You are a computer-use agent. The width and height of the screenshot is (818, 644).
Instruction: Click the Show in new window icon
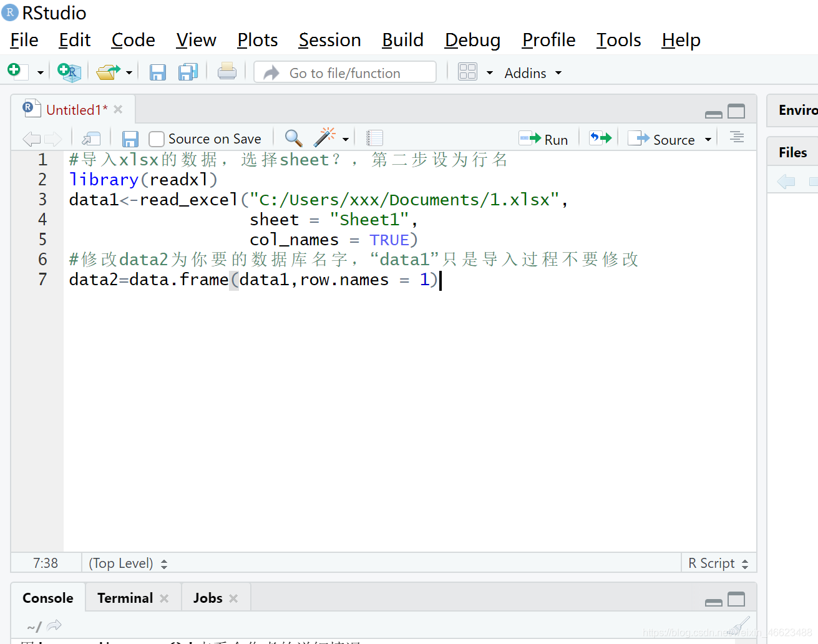[91, 139]
